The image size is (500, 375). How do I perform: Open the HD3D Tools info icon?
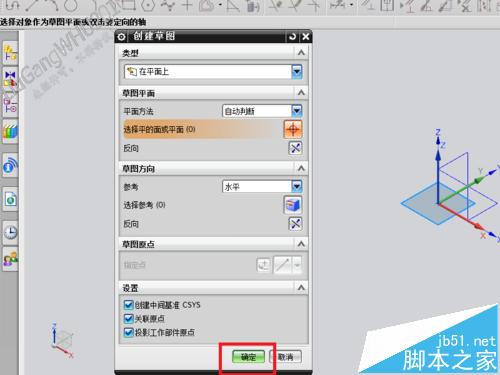pyautogui.click(x=10, y=165)
